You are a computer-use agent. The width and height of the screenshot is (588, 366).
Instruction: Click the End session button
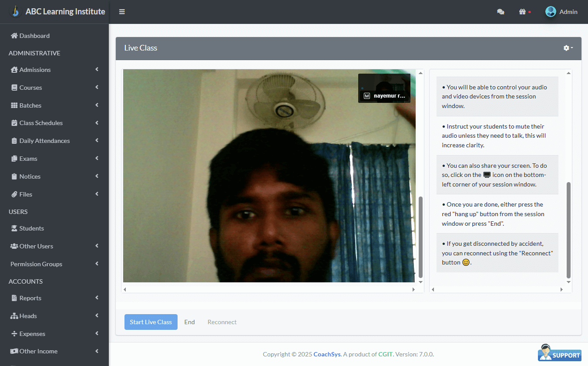(x=189, y=322)
